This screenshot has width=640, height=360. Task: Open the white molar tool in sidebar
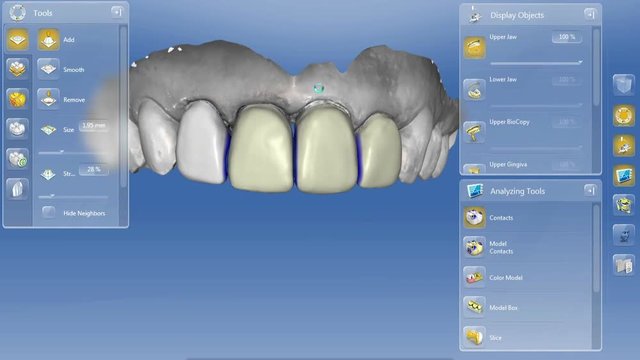coord(18,129)
